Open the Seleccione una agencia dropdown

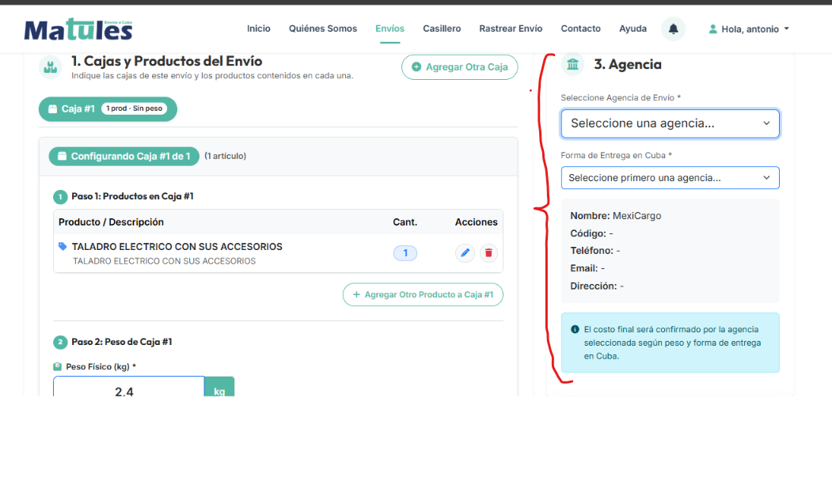tap(671, 123)
